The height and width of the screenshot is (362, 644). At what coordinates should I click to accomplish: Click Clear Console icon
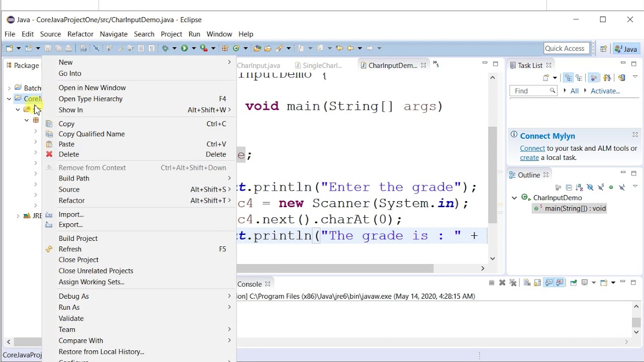tap(527, 283)
